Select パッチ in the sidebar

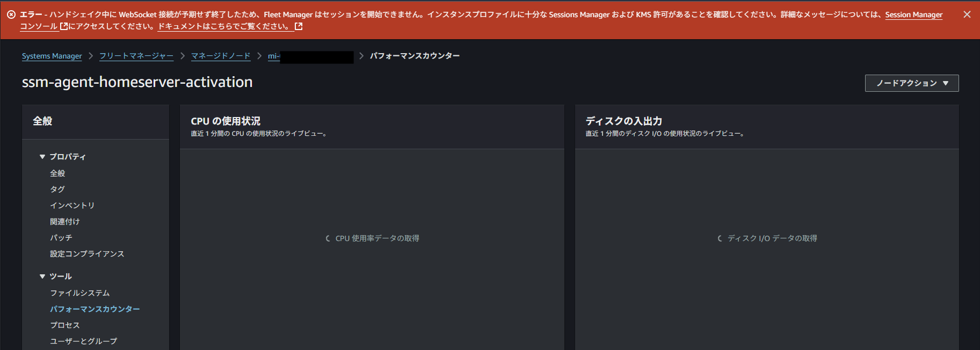click(61, 237)
